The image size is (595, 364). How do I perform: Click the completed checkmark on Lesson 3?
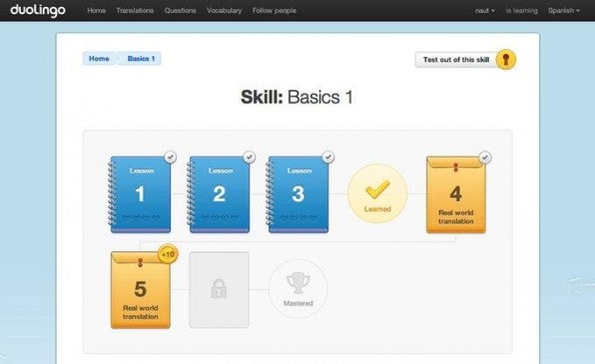pyautogui.click(x=328, y=157)
